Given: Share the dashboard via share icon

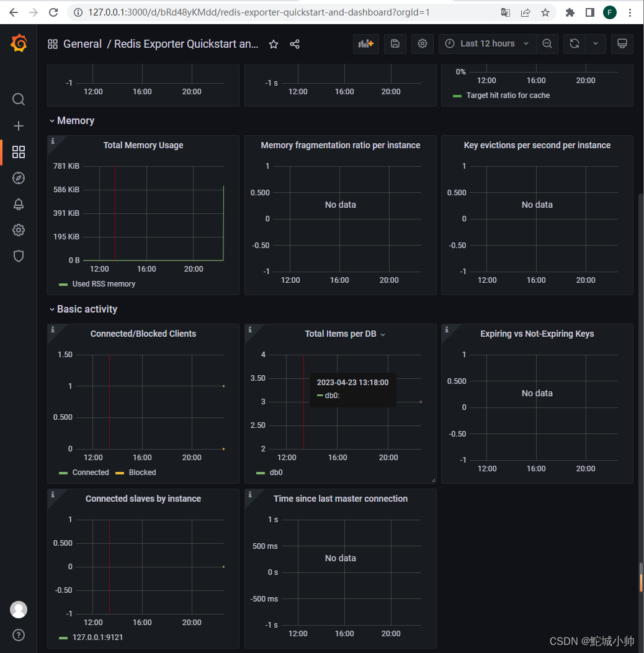Looking at the screenshot, I should coord(295,44).
